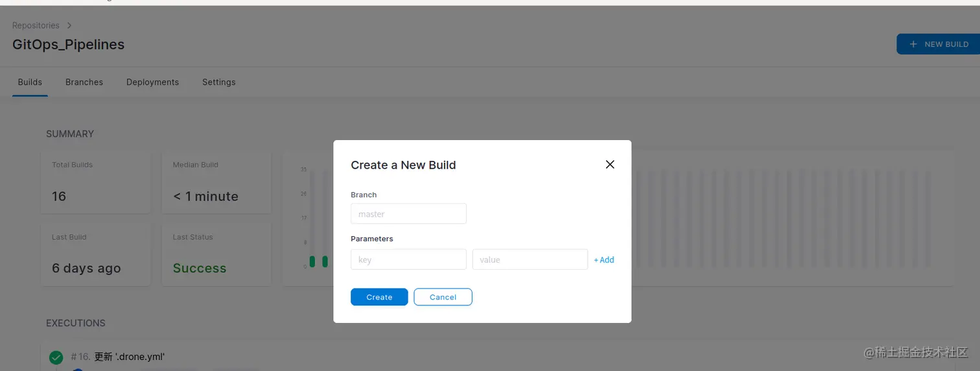
Task: Click the NEW BUILD button
Action: coord(939,44)
